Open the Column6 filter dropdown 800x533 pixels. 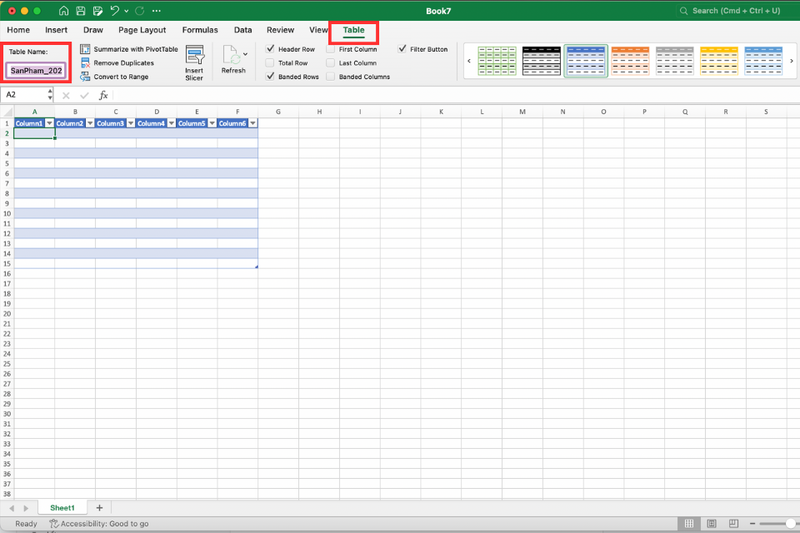[x=253, y=123]
